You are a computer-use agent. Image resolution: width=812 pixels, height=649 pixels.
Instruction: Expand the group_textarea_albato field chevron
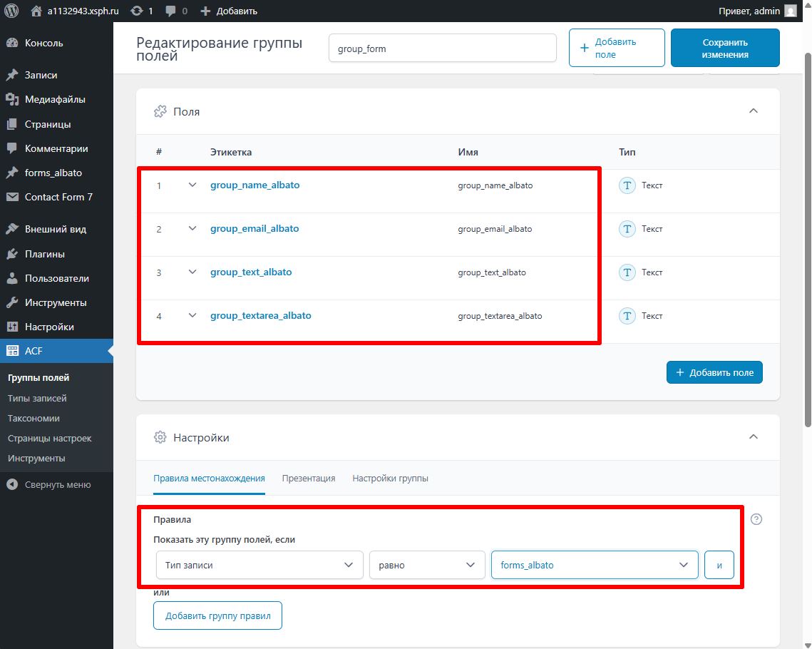pyautogui.click(x=192, y=315)
